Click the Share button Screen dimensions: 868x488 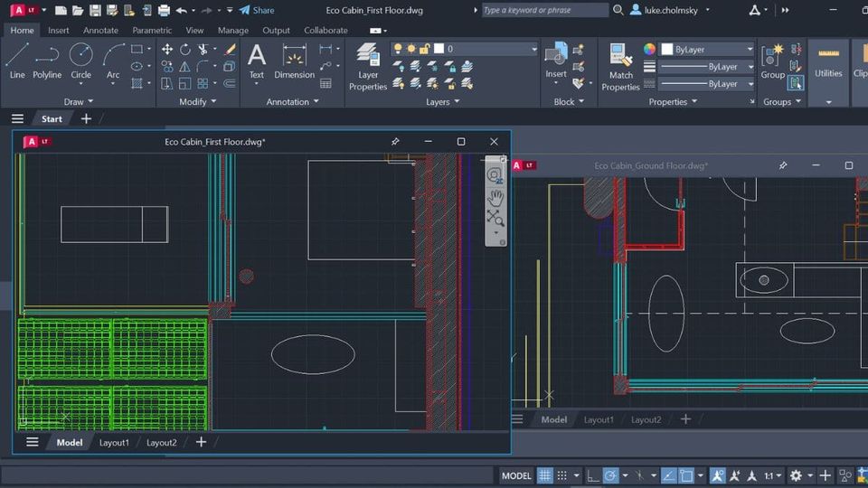click(x=257, y=10)
